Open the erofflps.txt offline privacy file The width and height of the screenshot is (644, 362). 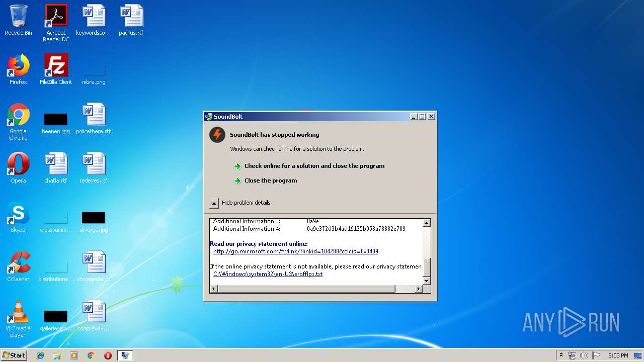tap(268, 274)
